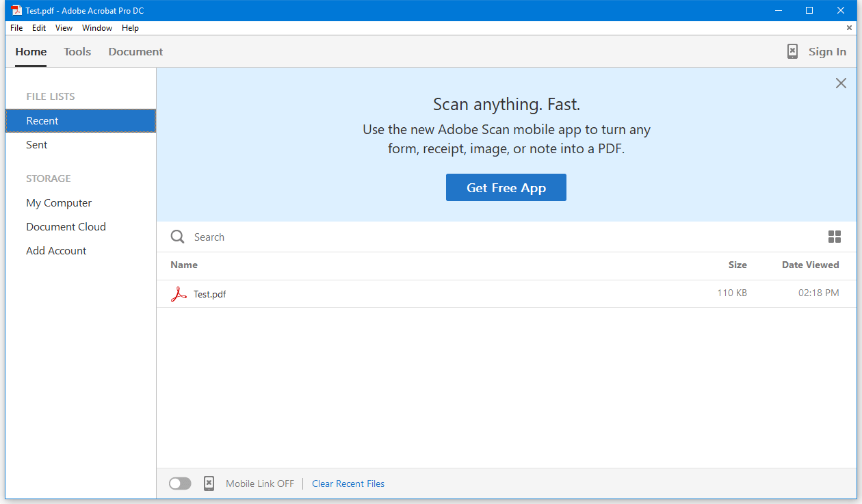Image resolution: width=862 pixels, height=504 pixels.
Task: Switch to thumbnail grid view
Action: (835, 237)
